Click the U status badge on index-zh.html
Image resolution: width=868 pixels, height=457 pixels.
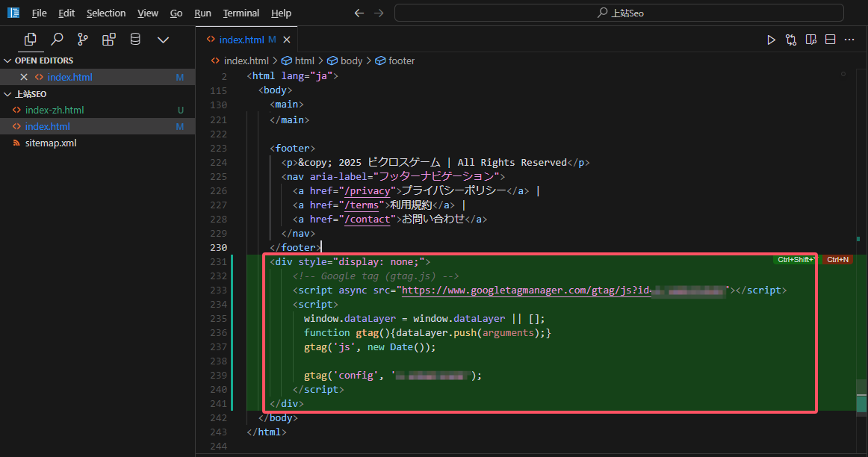point(181,110)
